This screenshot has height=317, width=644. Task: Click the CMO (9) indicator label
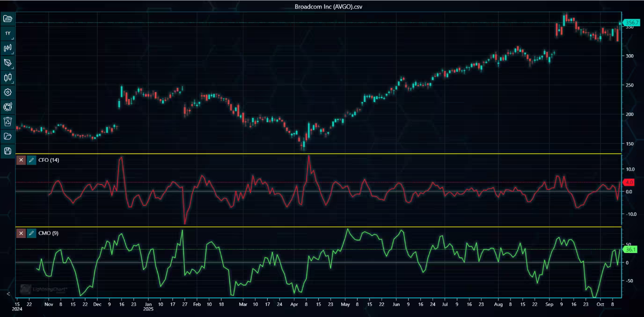(48, 233)
